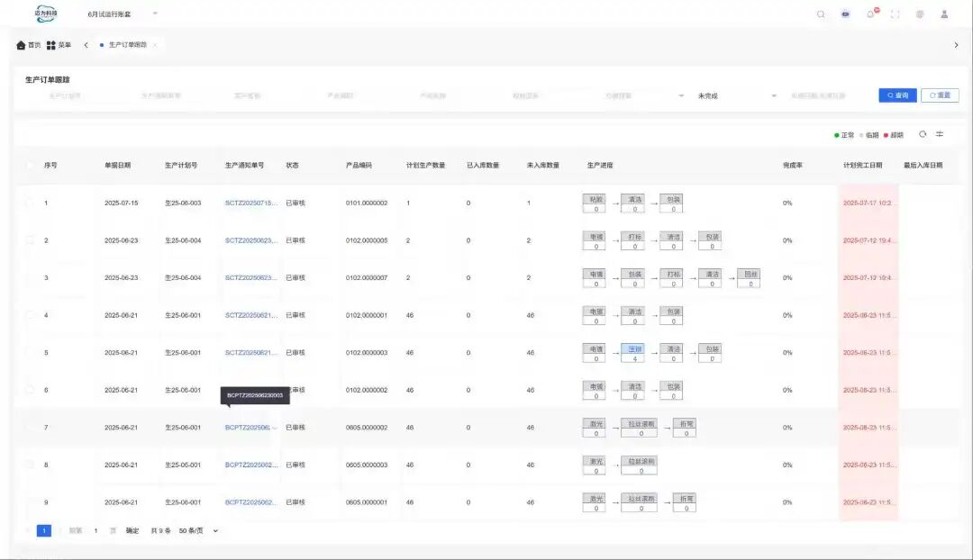This screenshot has height=560, width=973.
Task: Open the notification bell icon
Action: tap(870, 14)
